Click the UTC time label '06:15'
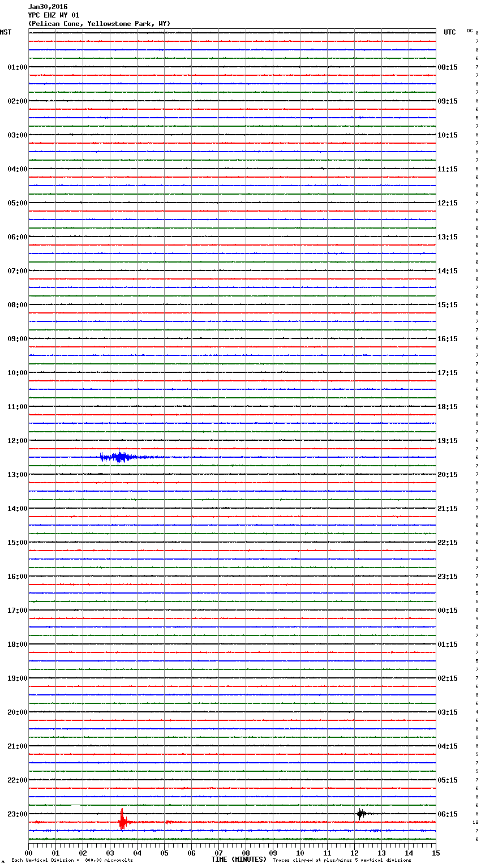The image size is (481, 868). pos(448,814)
